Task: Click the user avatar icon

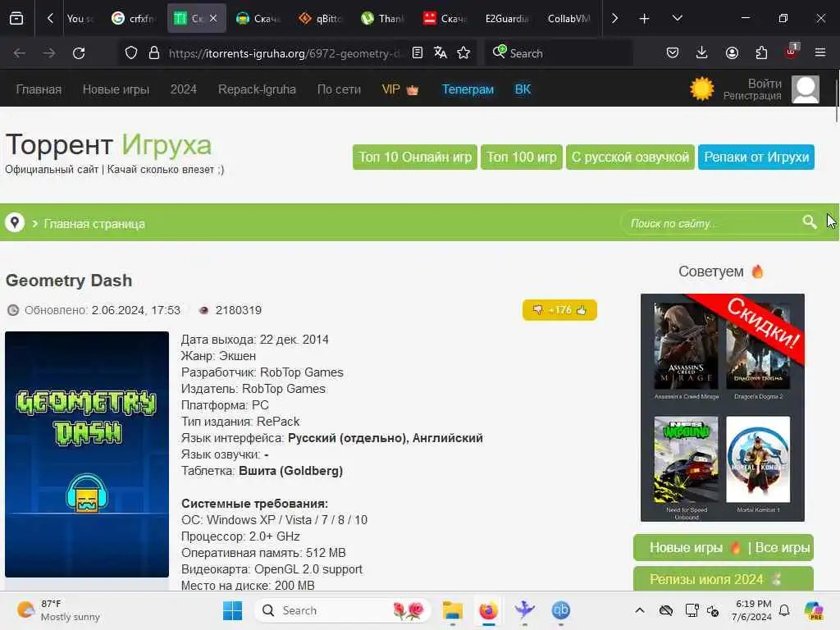Action: click(806, 89)
